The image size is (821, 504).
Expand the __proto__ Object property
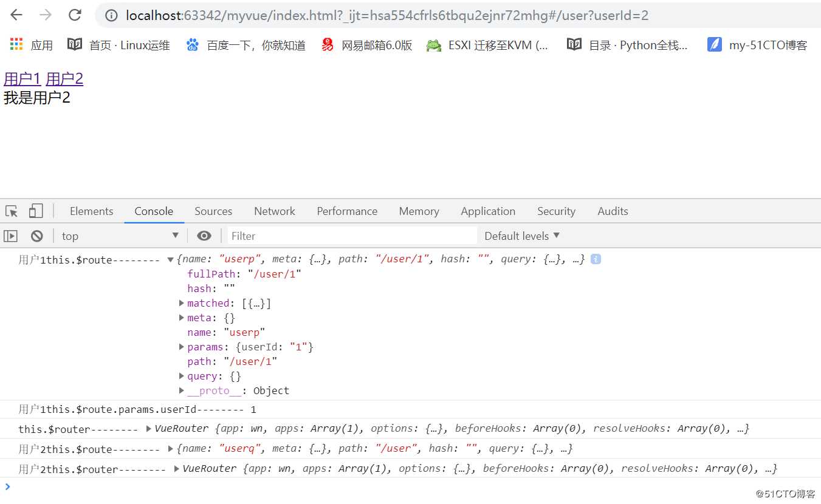pos(182,390)
